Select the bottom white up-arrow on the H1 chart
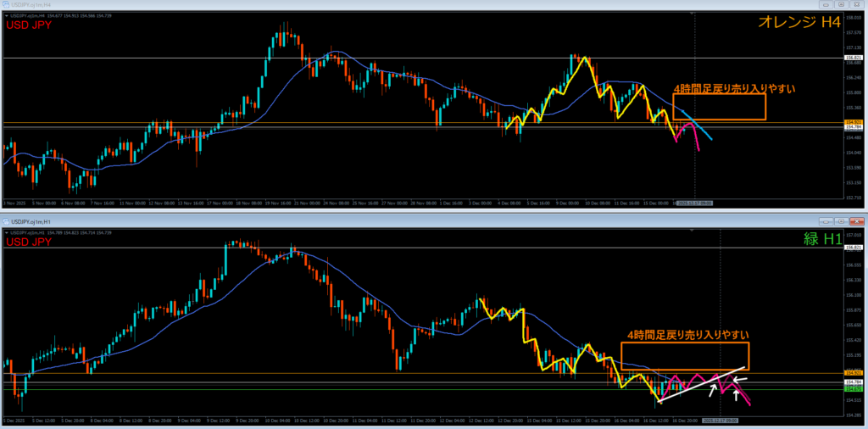The height and width of the screenshot is (429, 868). (736, 394)
